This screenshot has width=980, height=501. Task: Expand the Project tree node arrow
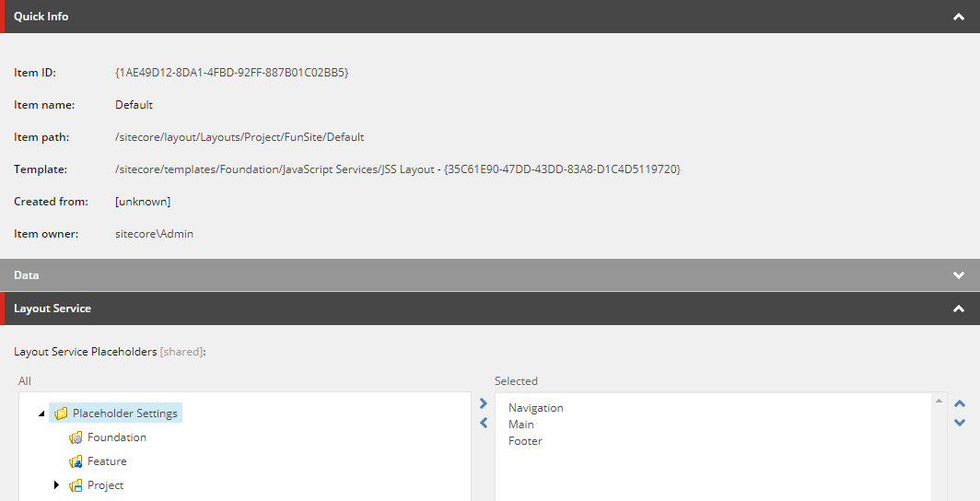(x=57, y=484)
